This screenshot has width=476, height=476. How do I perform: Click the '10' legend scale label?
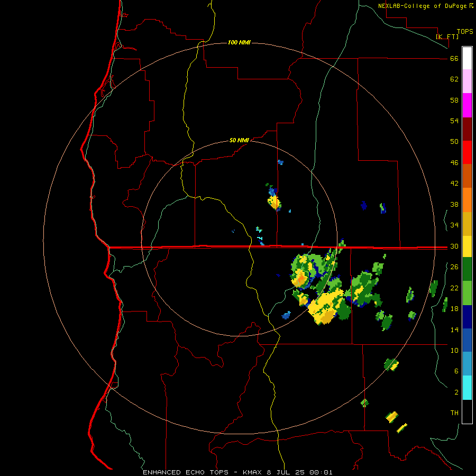[454, 351]
